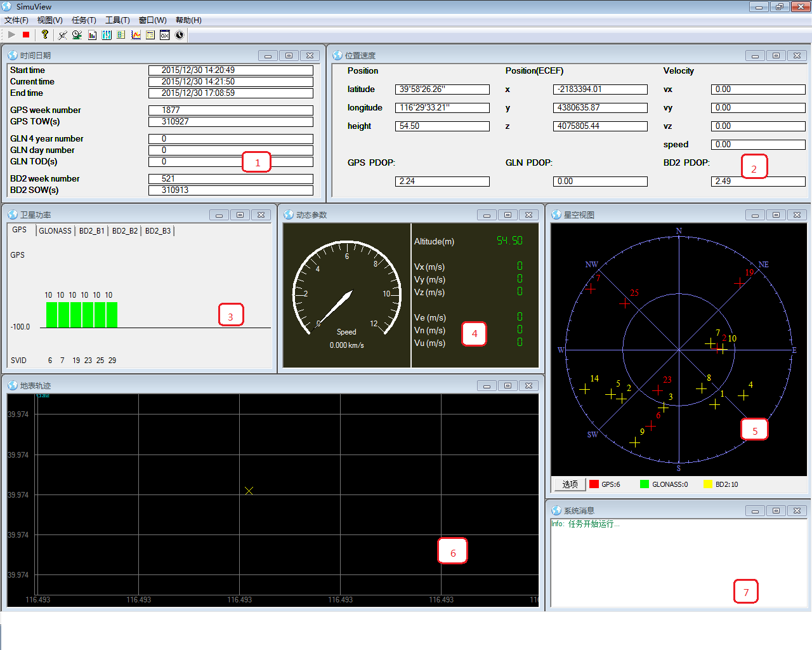Image resolution: width=812 pixels, height=650 pixels.
Task: Click the dotted-frame position toolbar icon
Action: click(121, 35)
